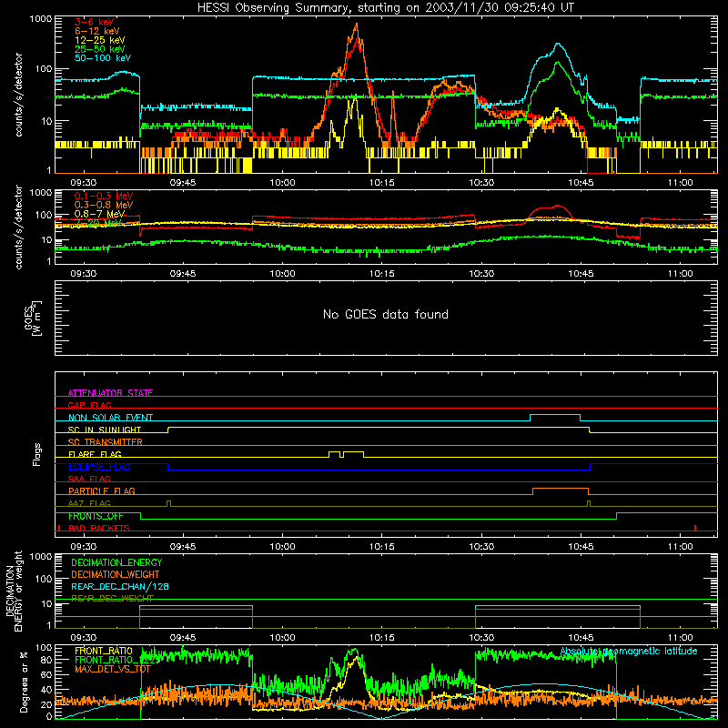Click the NON_SOLAR_EVENT flag label

pyautogui.click(x=110, y=418)
